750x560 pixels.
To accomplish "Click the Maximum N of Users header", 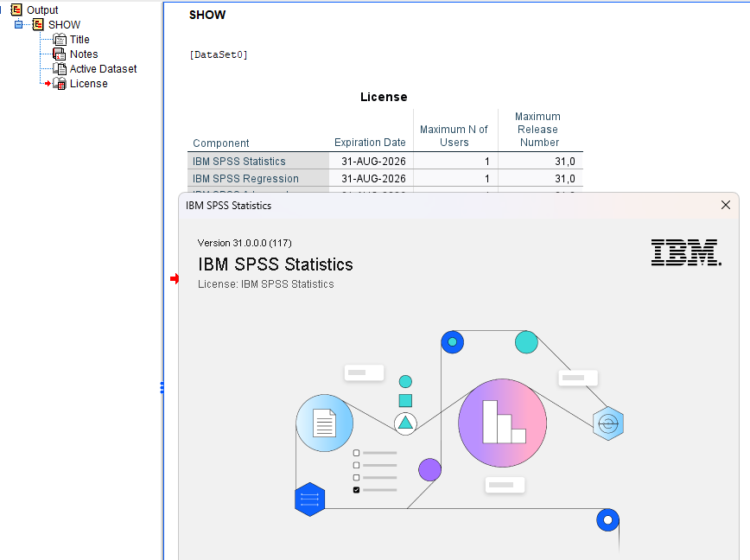I will 454,136.
